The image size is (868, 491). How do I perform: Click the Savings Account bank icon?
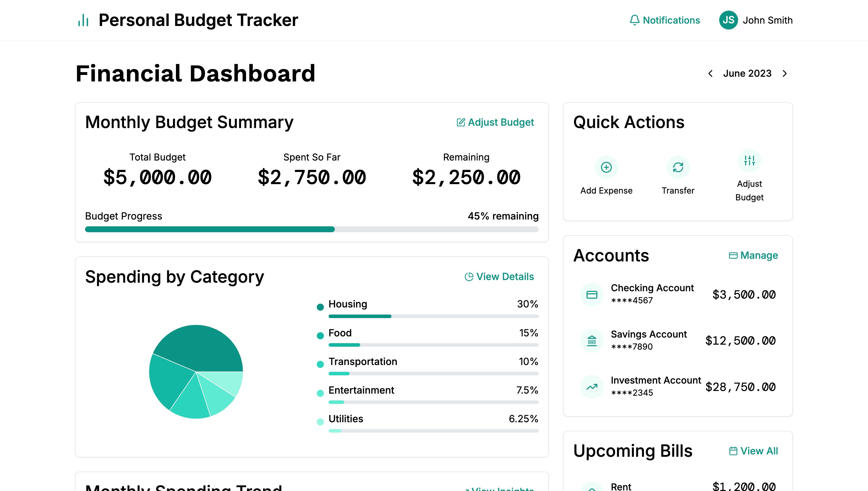point(592,341)
